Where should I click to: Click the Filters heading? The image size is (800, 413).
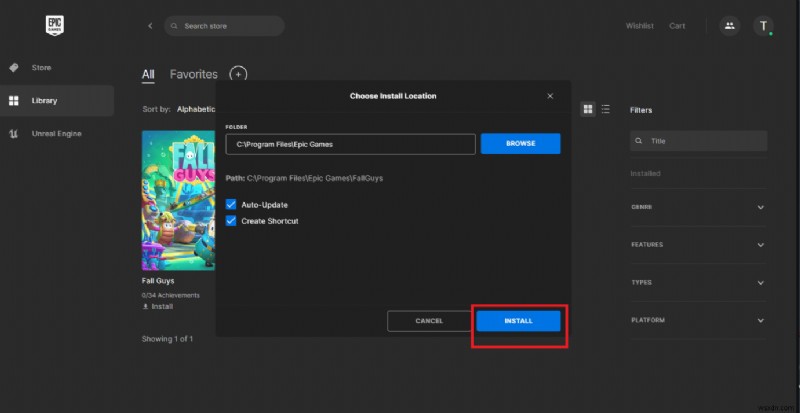(x=641, y=110)
